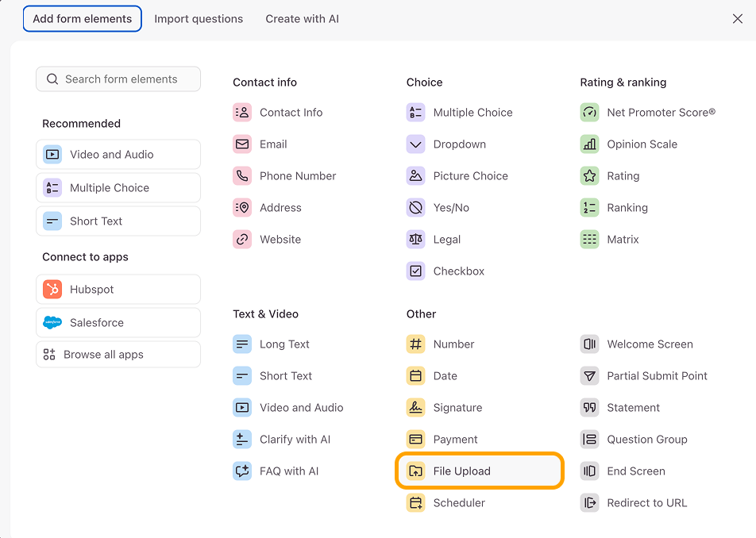The height and width of the screenshot is (538, 756).
Task: Select the Number hash icon
Action: pos(415,344)
